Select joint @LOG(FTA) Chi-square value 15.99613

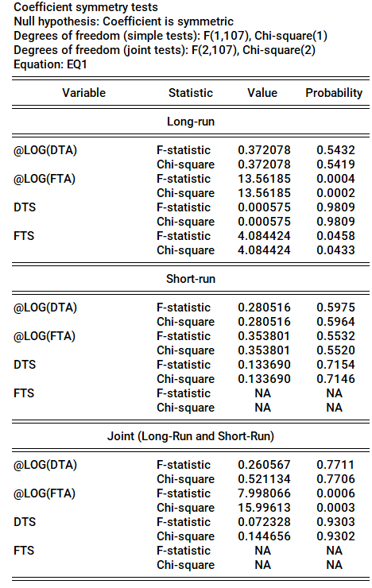[264, 508]
